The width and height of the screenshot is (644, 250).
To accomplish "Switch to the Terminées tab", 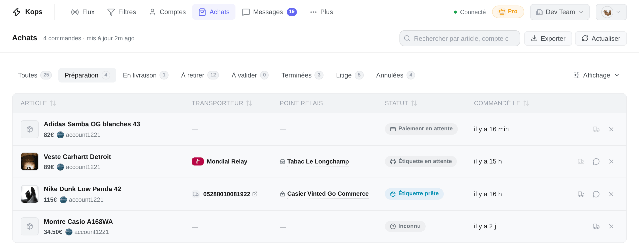I will [x=302, y=75].
